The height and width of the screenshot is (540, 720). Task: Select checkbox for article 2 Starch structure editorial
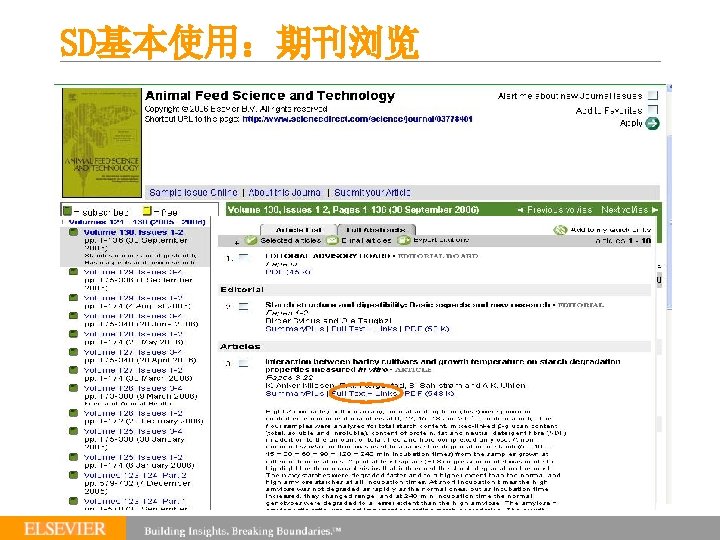point(243,306)
